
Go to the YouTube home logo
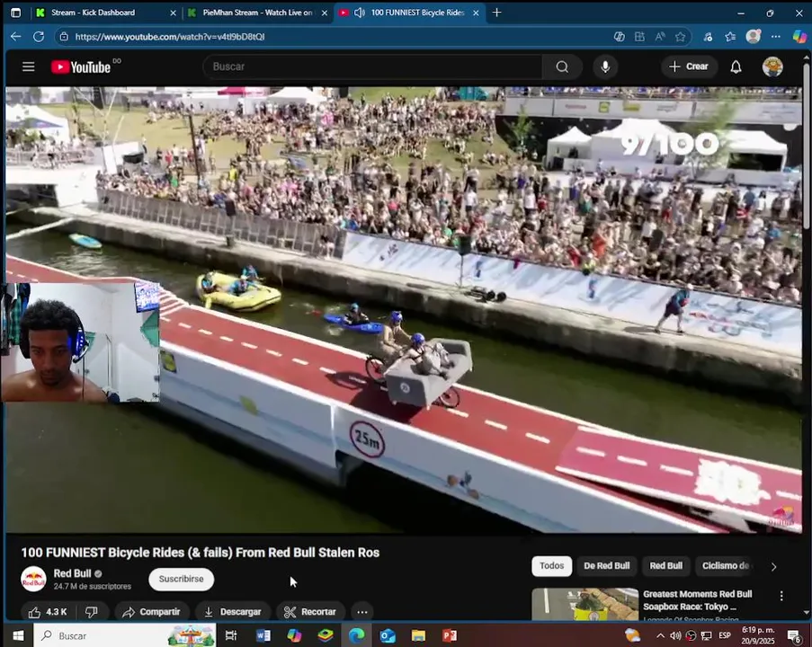pos(81,66)
